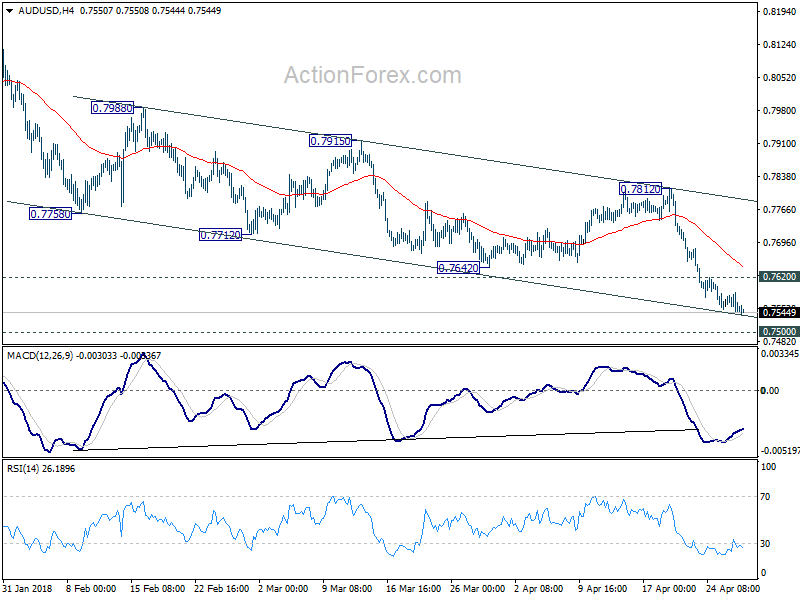This screenshot has height=600, width=800.
Task: Click the 0.80520 price axis value
Action: [780, 78]
